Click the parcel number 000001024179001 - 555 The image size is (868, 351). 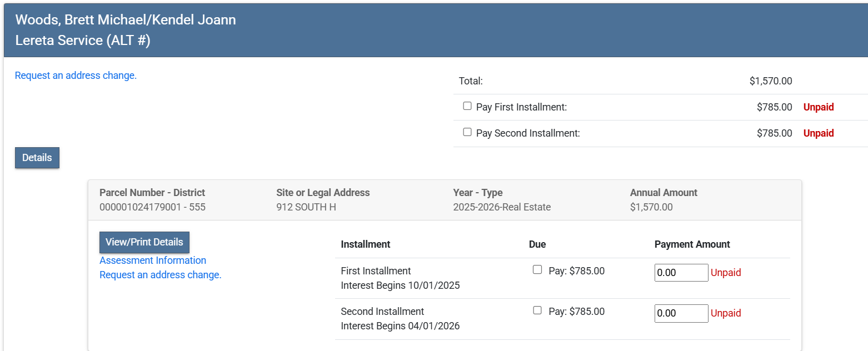point(153,207)
